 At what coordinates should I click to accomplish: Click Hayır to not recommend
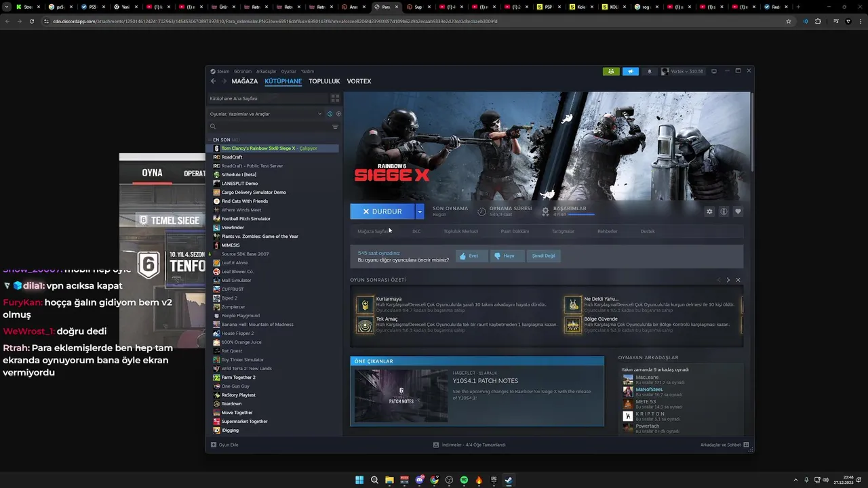(x=507, y=256)
